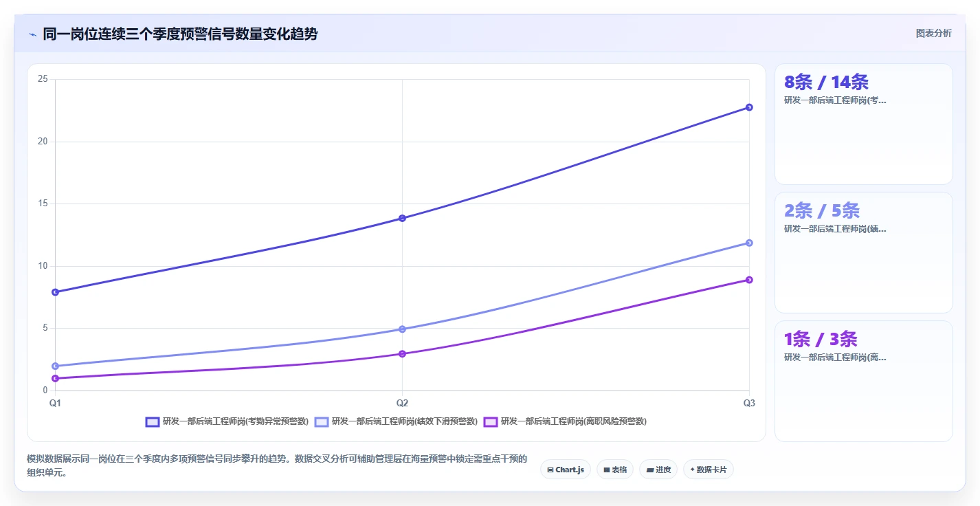The width and height of the screenshot is (980, 506).
Task: Click the magenta 离职风险 legend color box
Action: click(491, 421)
